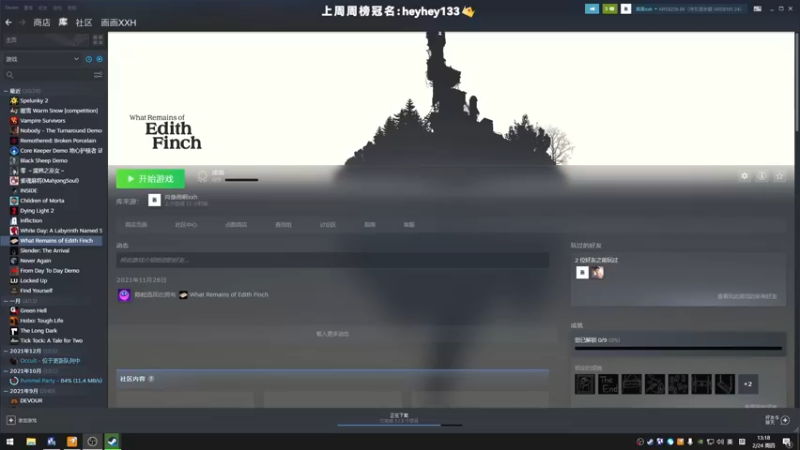This screenshot has height=450, width=800.
Task: Open game settings gear icon
Action: [744, 176]
